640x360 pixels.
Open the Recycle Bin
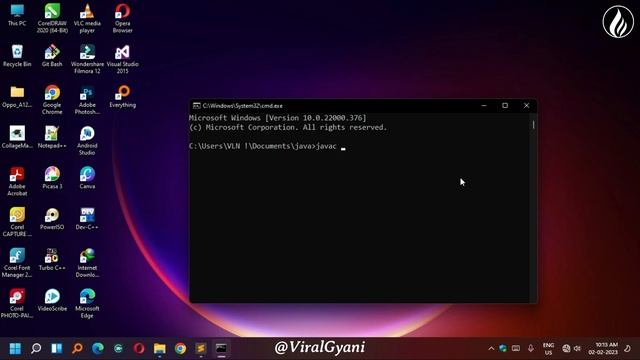pyautogui.click(x=17, y=56)
